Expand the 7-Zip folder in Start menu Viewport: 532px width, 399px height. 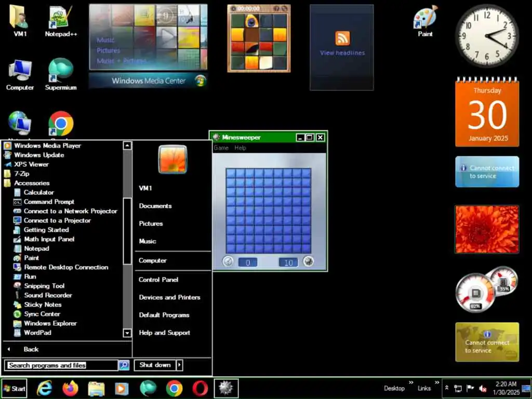[x=17, y=174]
